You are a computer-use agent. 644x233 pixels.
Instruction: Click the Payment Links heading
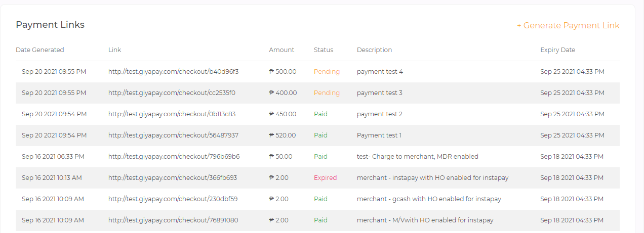50,25
